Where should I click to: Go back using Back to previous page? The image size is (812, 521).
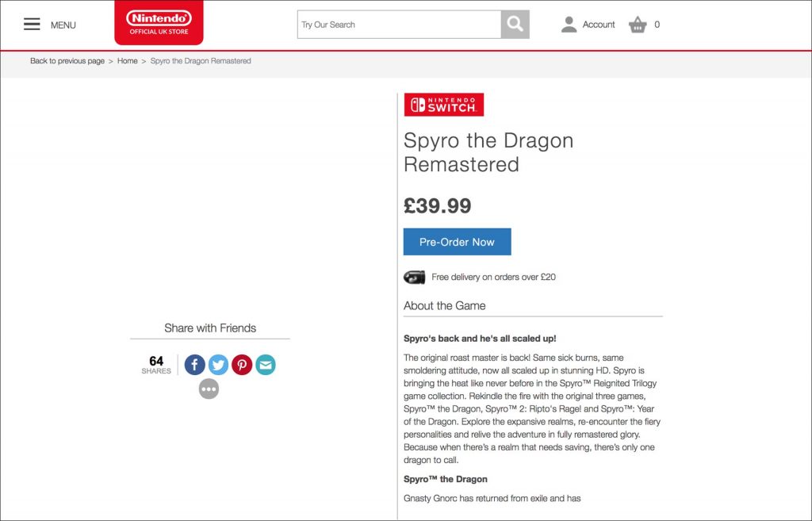67,61
